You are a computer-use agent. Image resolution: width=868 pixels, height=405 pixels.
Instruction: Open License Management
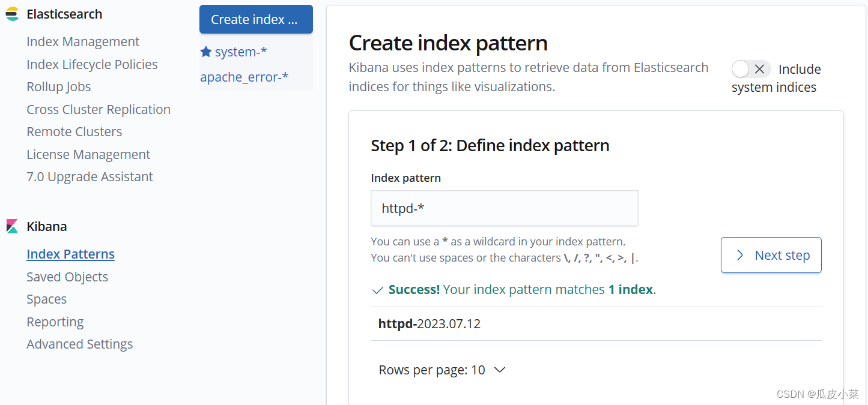pyautogui.click(x=88, y=154)
